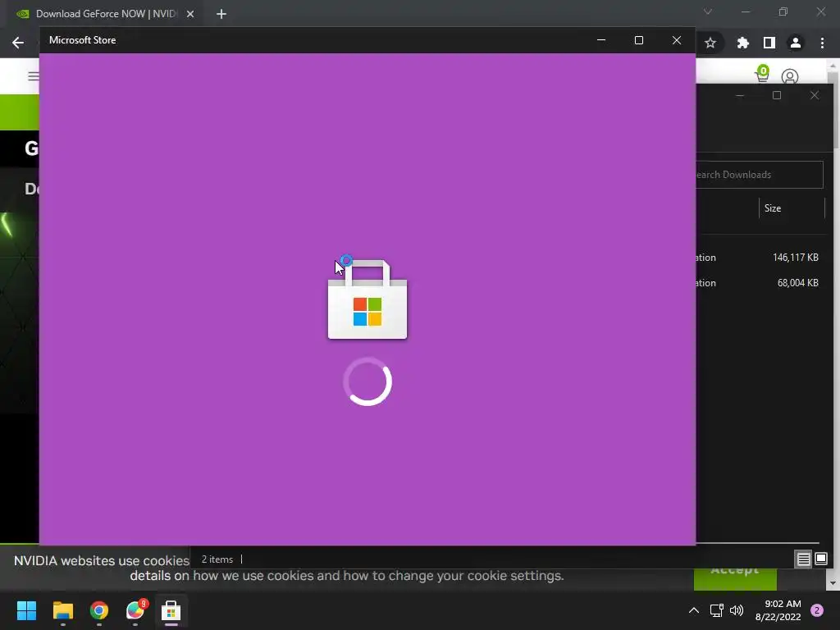Open a new Chrome tab
The height and width of the screenshot is (630, 840).
221,14
